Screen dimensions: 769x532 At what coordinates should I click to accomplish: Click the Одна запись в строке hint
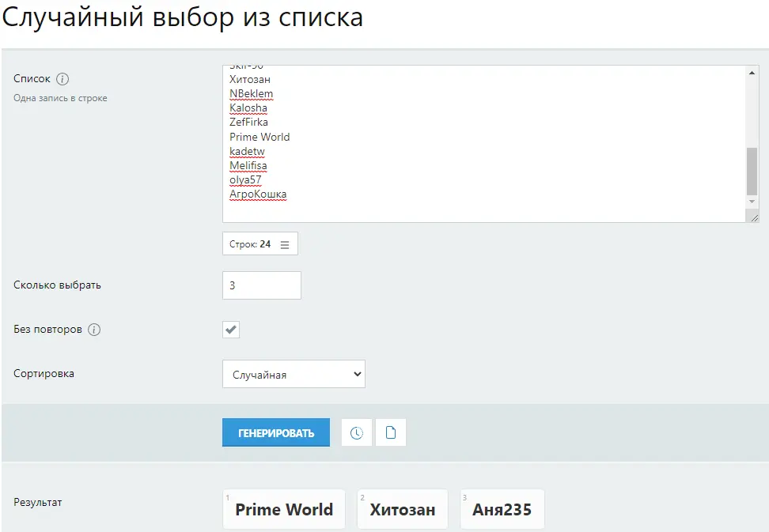(x=60, y=98)
